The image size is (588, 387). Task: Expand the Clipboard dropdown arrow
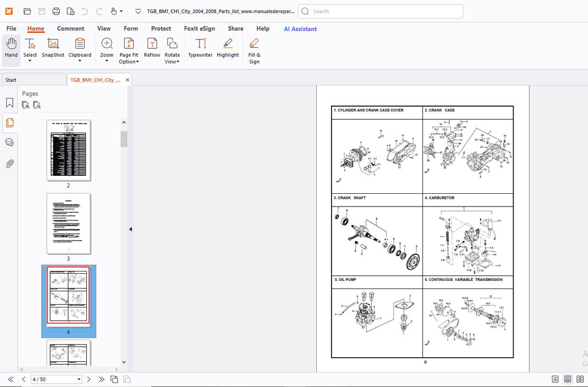80,61
